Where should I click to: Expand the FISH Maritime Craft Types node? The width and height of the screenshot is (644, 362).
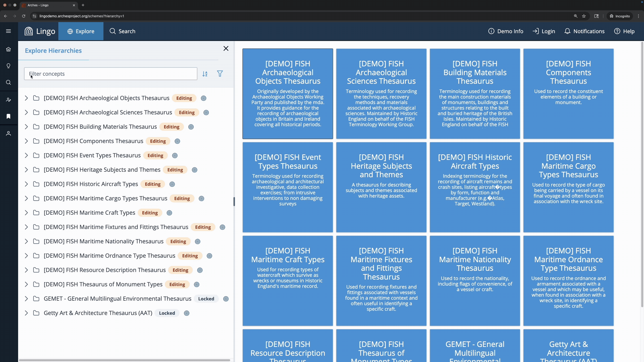(x=26, y=213)
